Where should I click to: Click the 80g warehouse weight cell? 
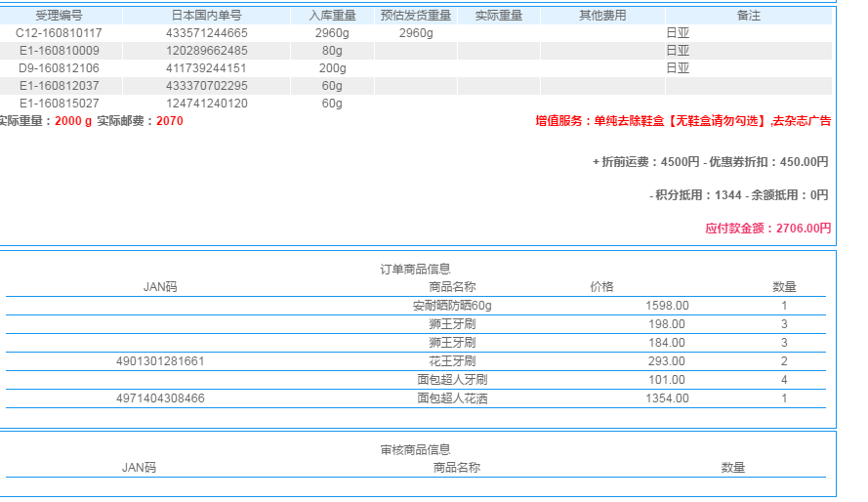tap(332, 51)
